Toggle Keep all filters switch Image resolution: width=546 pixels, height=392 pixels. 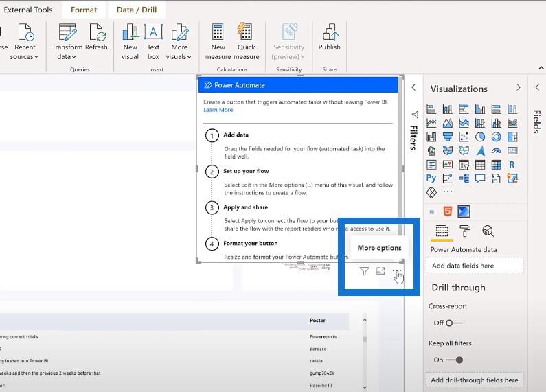[x=454, y=360]
